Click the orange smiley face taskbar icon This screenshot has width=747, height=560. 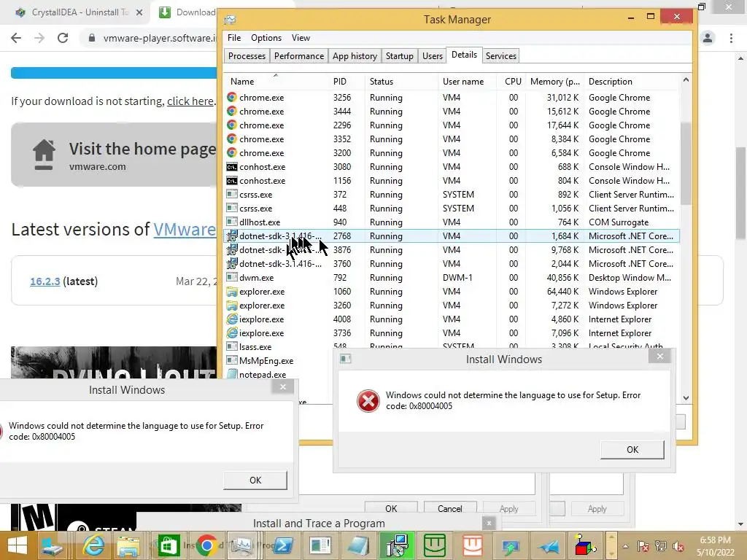[473, 545]
